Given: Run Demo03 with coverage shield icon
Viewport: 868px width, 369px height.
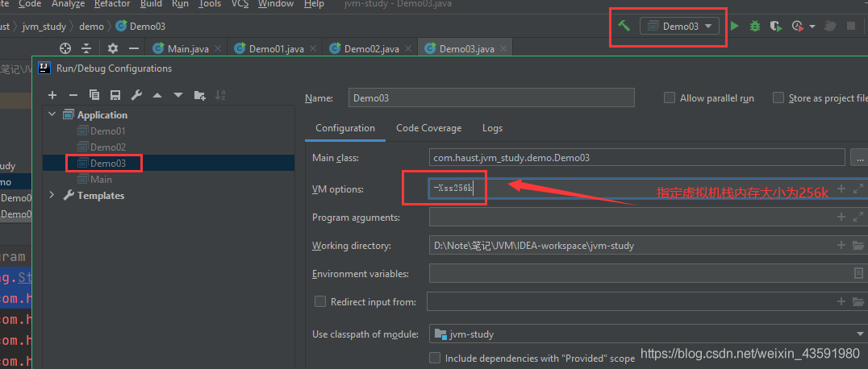Looking at the screenshot, I should point(775,26).
